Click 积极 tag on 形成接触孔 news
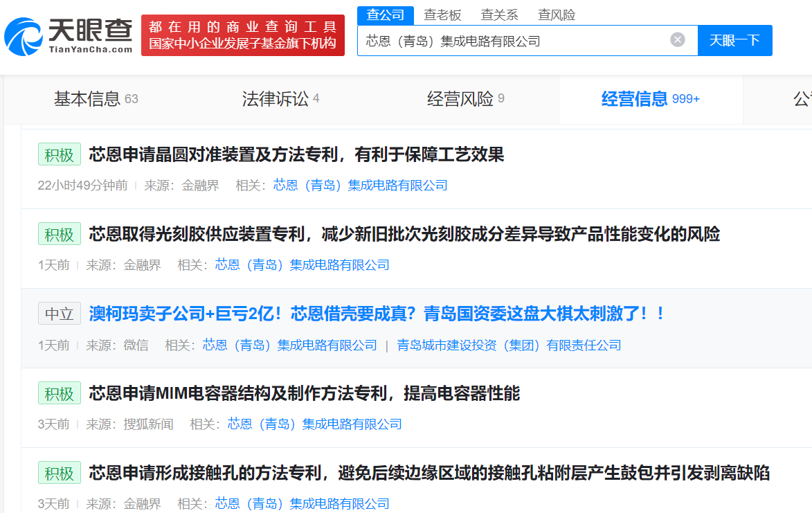The height and width of the screenshot is (513, 812). (x=60, y=473)
